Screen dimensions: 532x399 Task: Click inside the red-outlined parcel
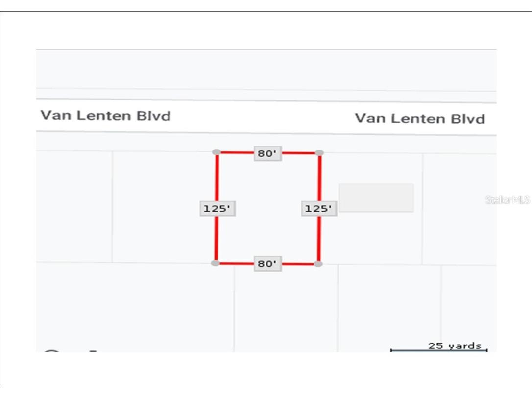tap(267, 208)
